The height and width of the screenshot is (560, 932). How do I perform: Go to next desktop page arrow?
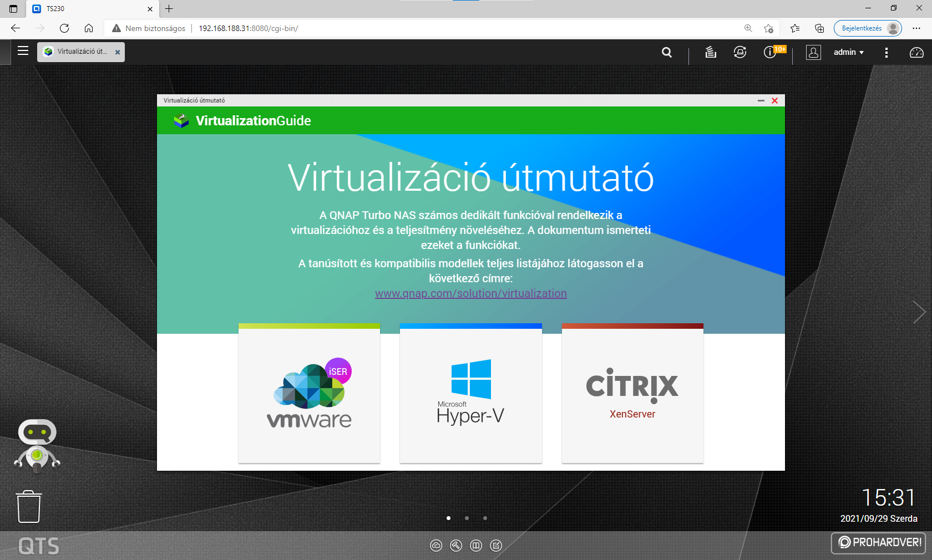pyautogui.click(x=919, y=312)
